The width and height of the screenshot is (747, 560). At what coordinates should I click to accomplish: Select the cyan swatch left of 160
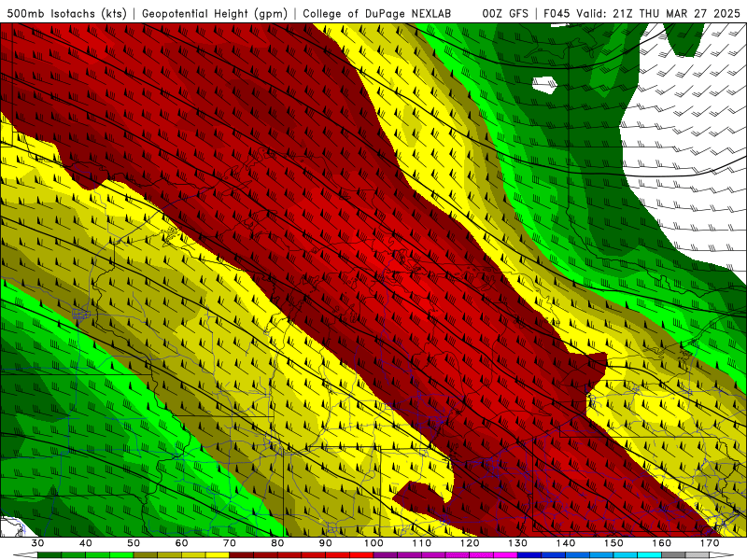pyautogui.click(x=649, y=555)
